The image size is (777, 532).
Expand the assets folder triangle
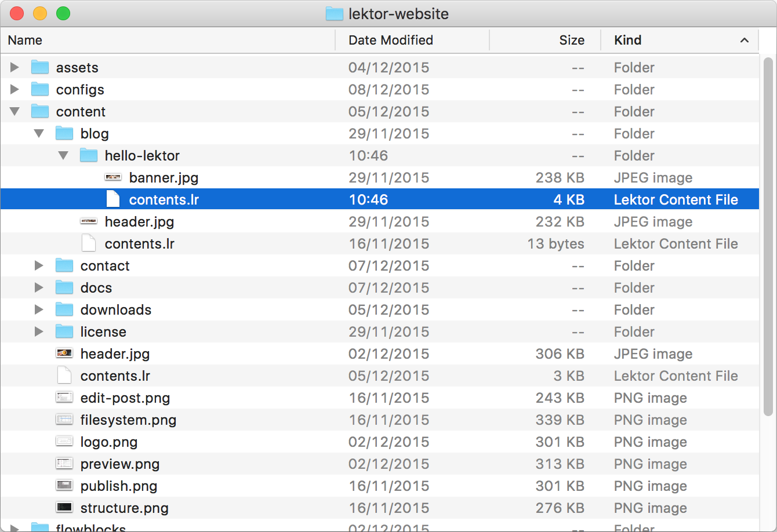point(14,67)
